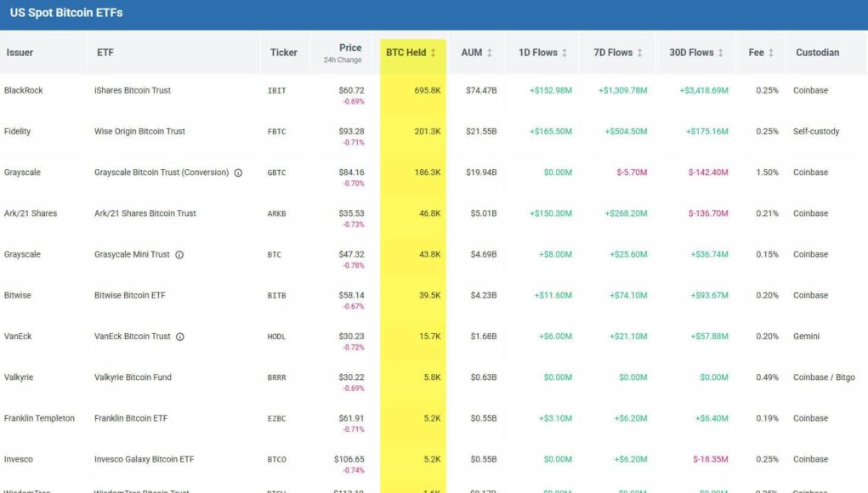Click the FBTC ticker
868x493 pixels.
pyautogui.click(x=277, y=132)
